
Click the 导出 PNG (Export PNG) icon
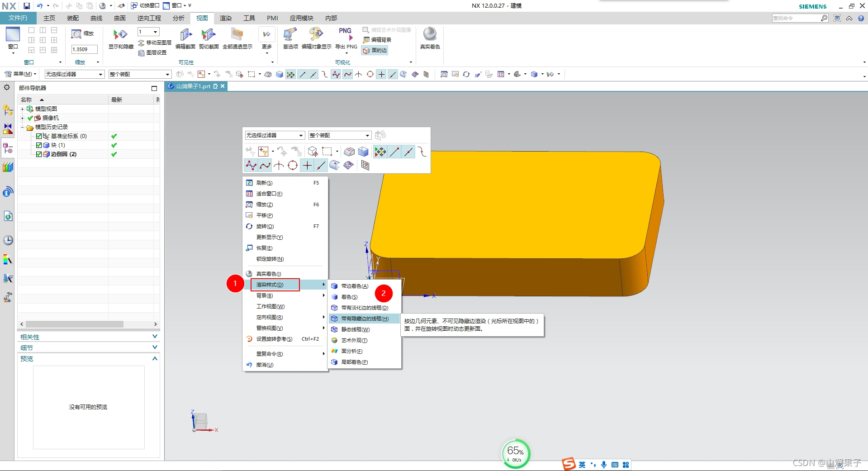[346, 35]
